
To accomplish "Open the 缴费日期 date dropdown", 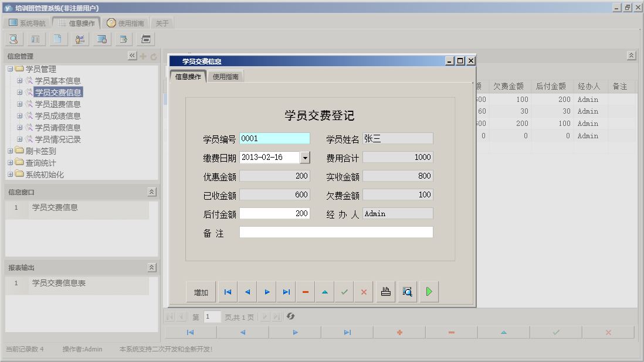I will (x=305, y=157).
